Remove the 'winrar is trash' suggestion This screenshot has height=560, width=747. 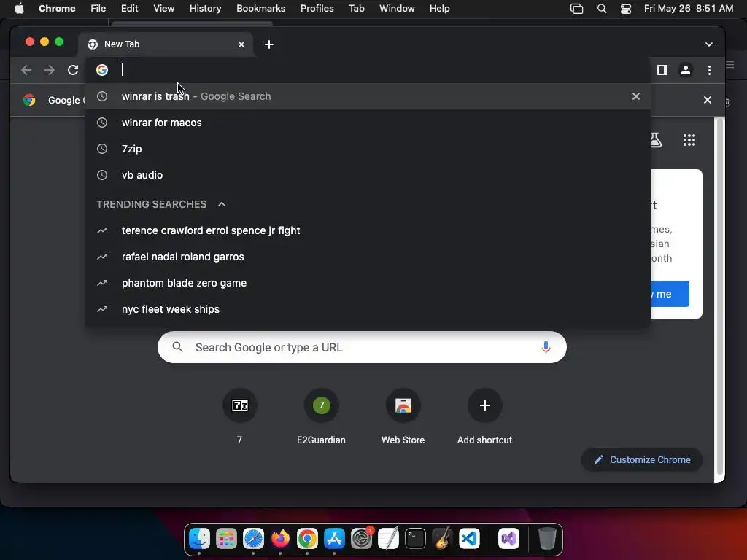point(636,96)
